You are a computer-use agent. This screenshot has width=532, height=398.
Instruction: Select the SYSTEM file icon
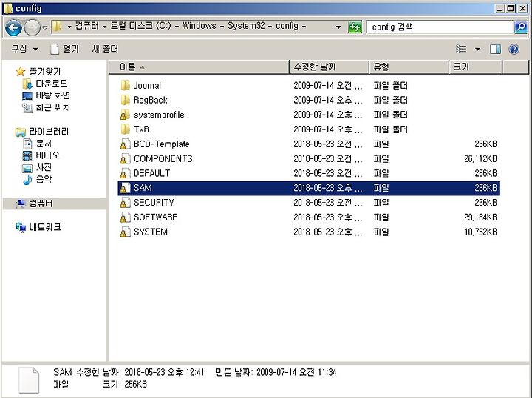(x=125, y=232)
